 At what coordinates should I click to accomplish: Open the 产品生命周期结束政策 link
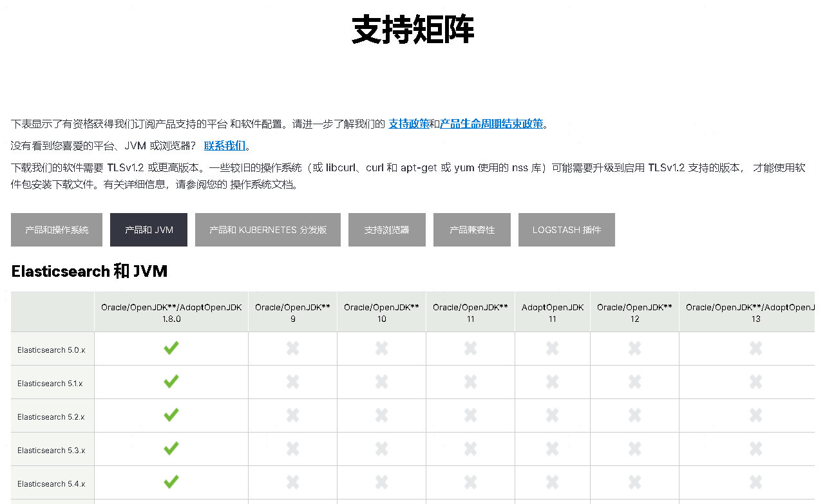coord(491,124)
